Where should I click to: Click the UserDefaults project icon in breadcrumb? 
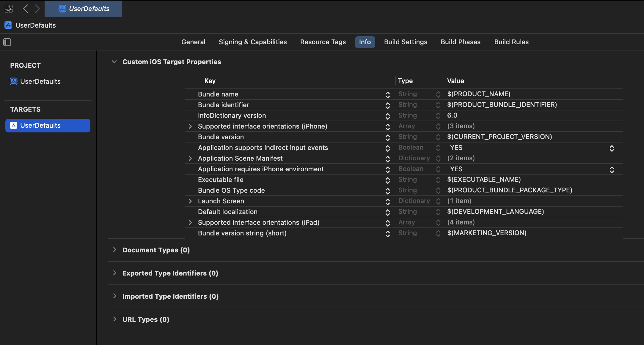[8, 25]
